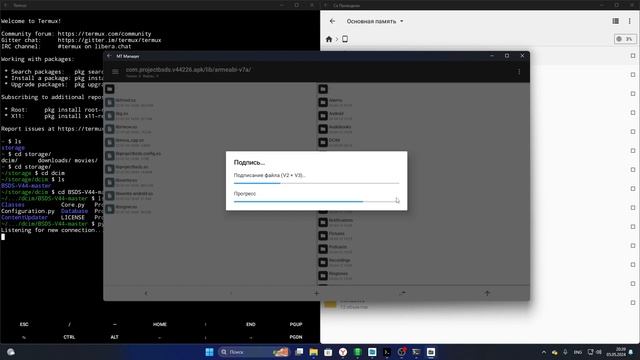Click the plus icon in MT Manager bottom bar
Screen dimensions: 640x360
pos(317,293)
